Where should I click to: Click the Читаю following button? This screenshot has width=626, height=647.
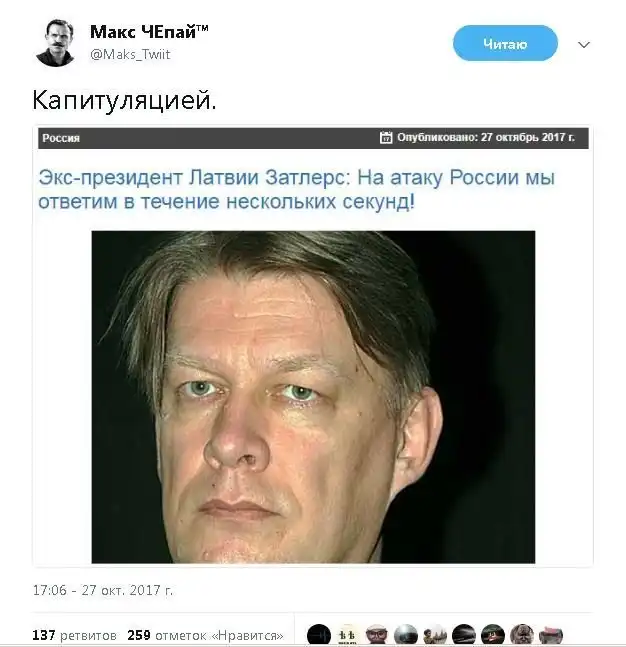[x=505, y=43]
